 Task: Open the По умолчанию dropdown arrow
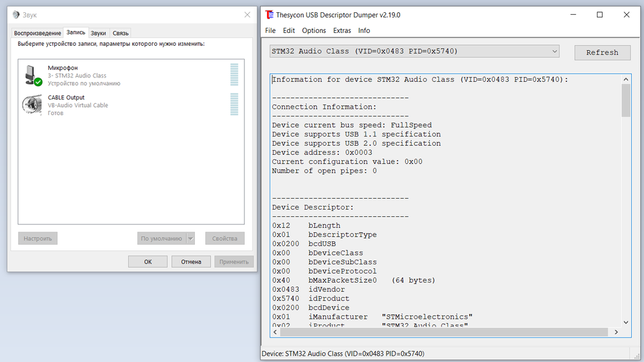tap(190, 238)
